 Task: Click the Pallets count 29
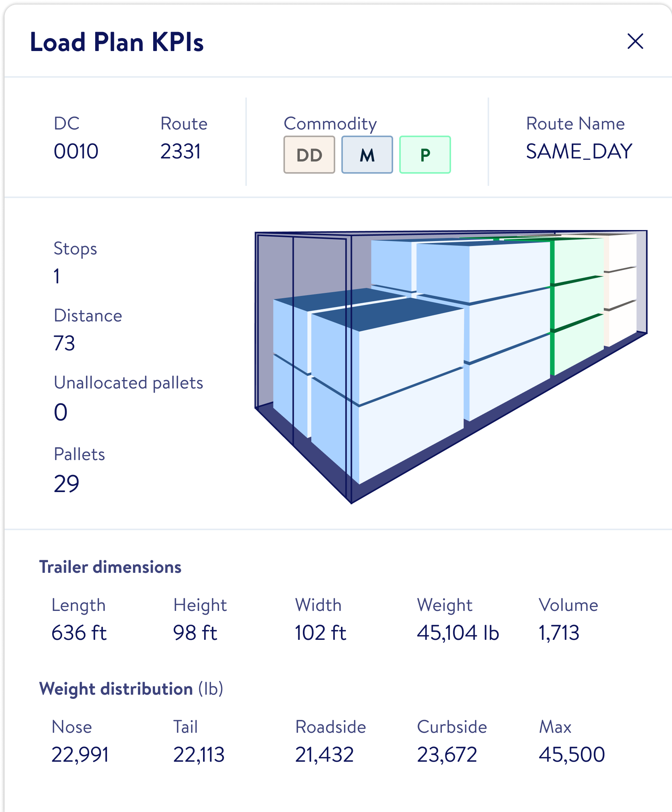67,483
